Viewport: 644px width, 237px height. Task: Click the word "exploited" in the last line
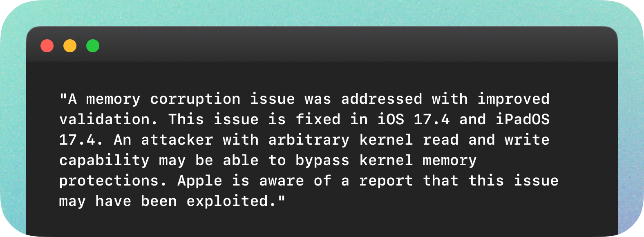click(227, 201)
